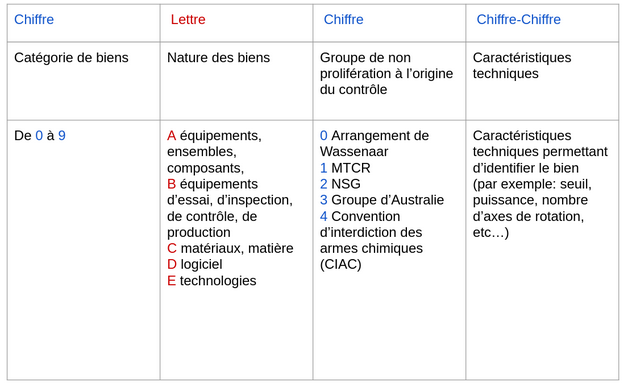
Task: Click '0 Arrangement de Wassenaar' entry
Action: click(x=374, y=144)
